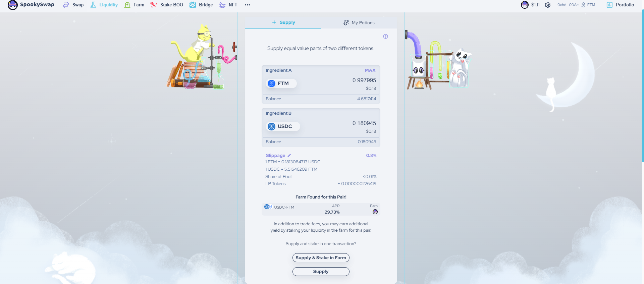The image size is (644, 284).
Task: Click the BOO price $1.11 indicator
Action: point(530,5)
